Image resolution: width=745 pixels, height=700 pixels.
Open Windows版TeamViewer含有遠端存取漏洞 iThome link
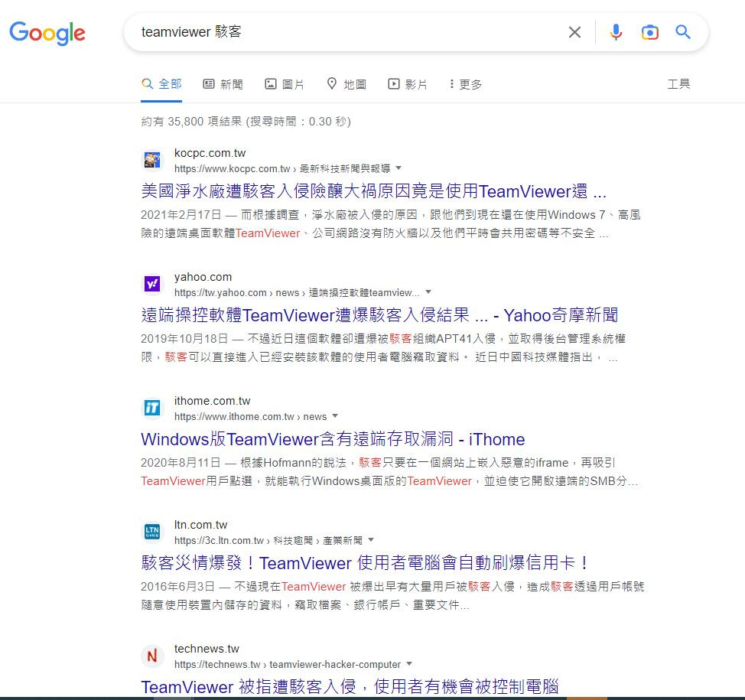(x=333, y=439)
